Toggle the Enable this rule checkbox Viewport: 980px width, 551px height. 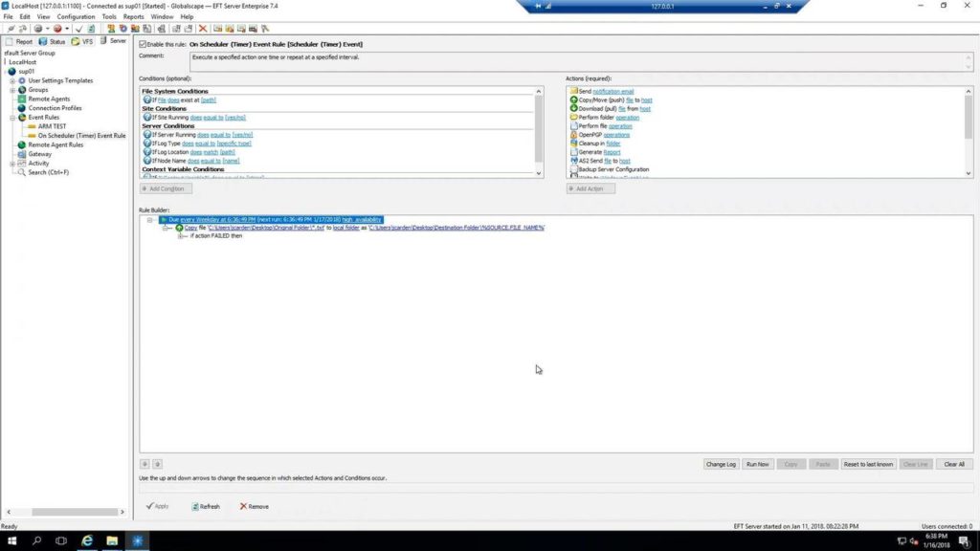click(142, 44)
